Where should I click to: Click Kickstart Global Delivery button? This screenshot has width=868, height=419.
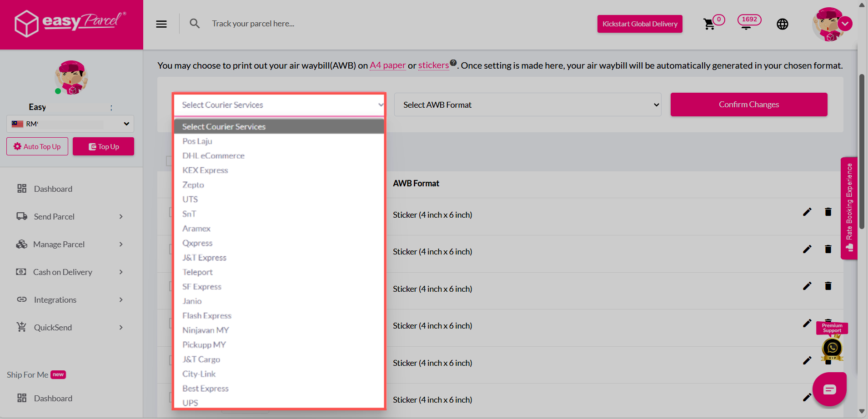pyautogui.click(x=640, y=24)
